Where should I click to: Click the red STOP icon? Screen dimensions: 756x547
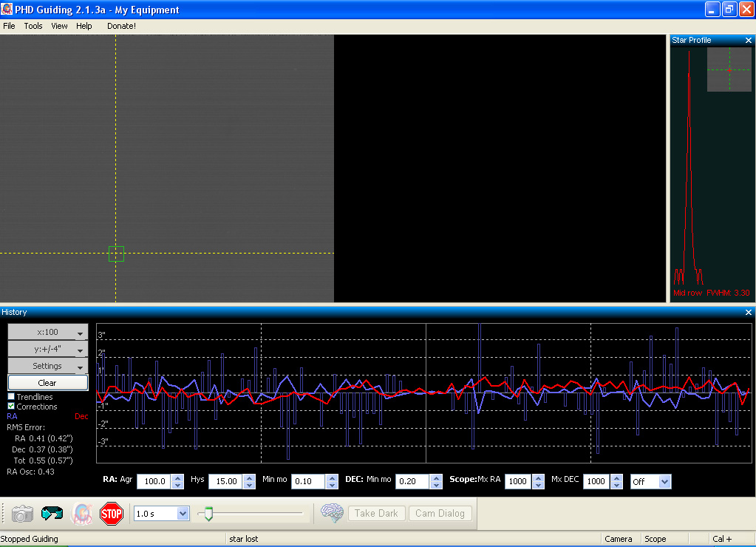coord(112,514)
